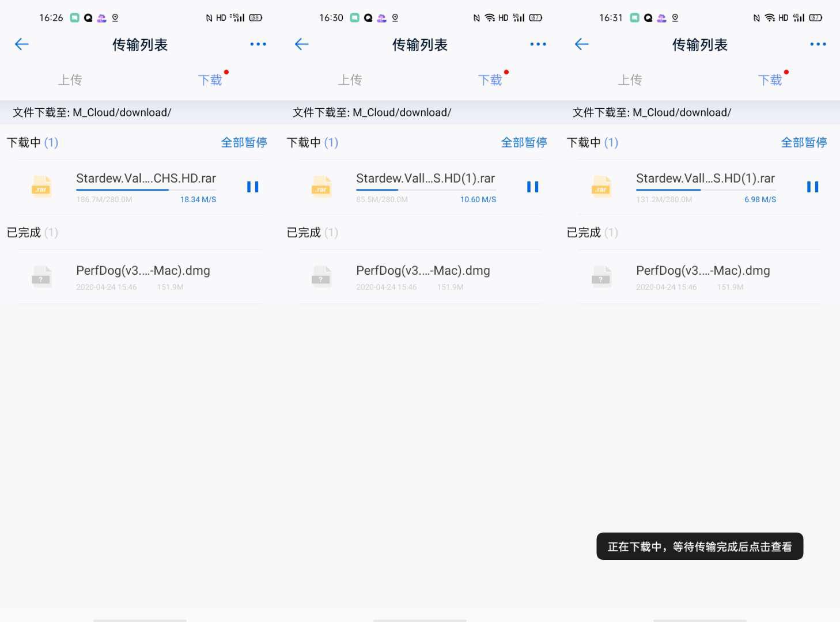Viewport: 840px width, 622px height.
Task: Switch to 上传 tab in 16:31 screen
Action: [630, 80]
